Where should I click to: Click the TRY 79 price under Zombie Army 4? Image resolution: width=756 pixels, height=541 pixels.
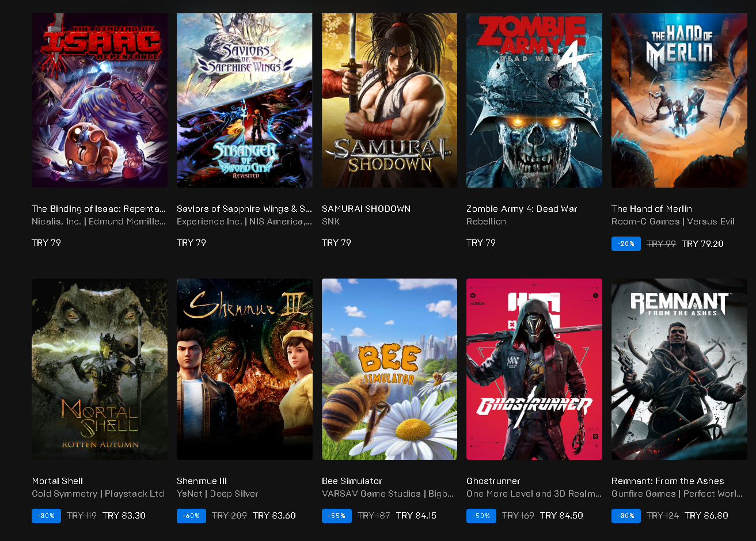pyautogui.click(x=481, y=243)
